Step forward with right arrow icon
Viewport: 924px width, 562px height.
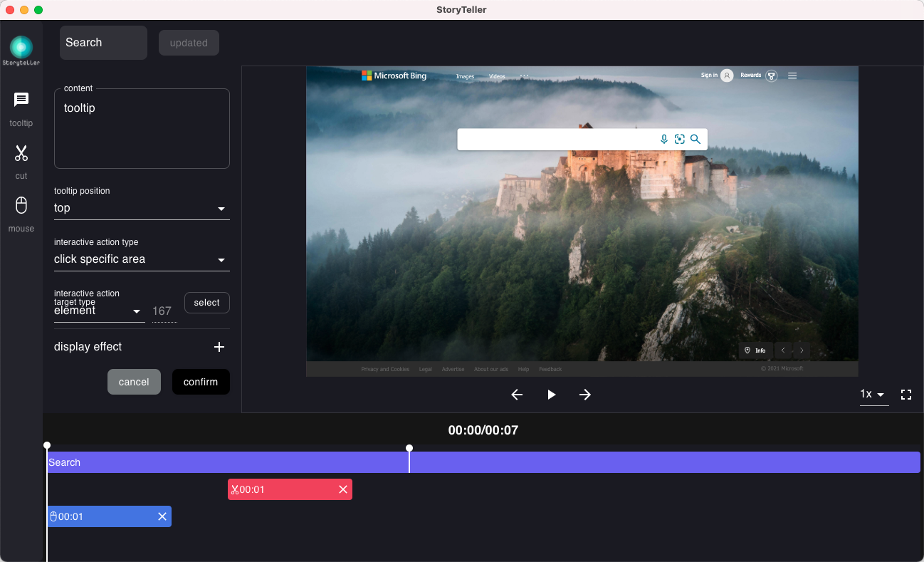coord(585,395)
